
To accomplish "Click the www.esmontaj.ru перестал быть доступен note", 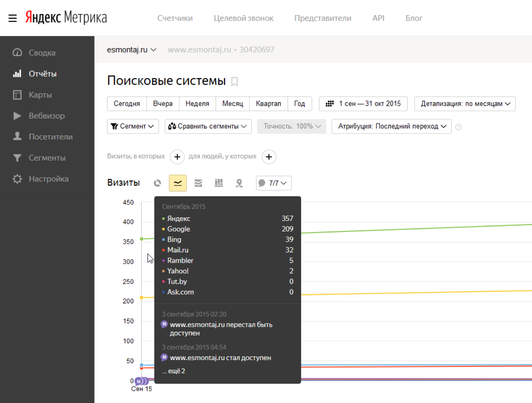I will coord(221,329).
